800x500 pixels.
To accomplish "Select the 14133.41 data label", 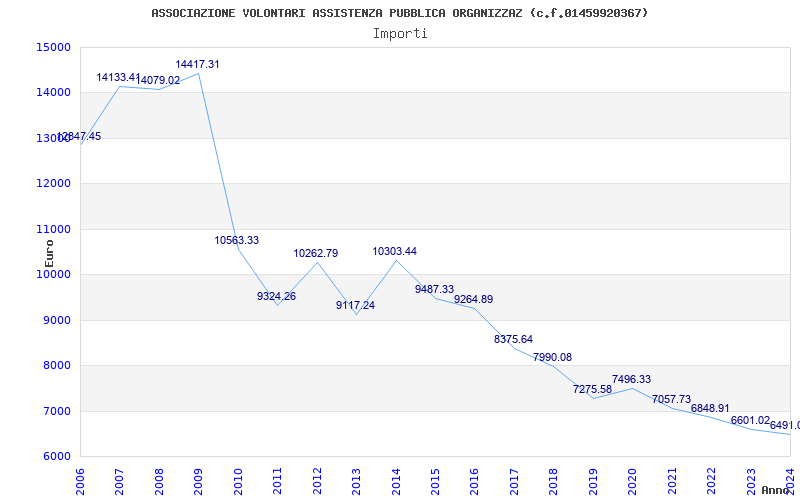I will click(x=118, y=78).
